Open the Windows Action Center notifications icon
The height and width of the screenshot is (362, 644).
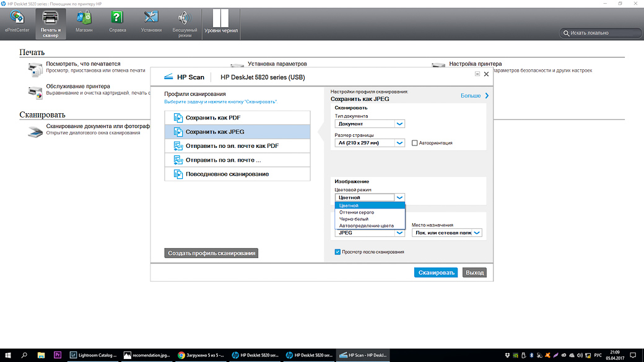click(633, 355)
